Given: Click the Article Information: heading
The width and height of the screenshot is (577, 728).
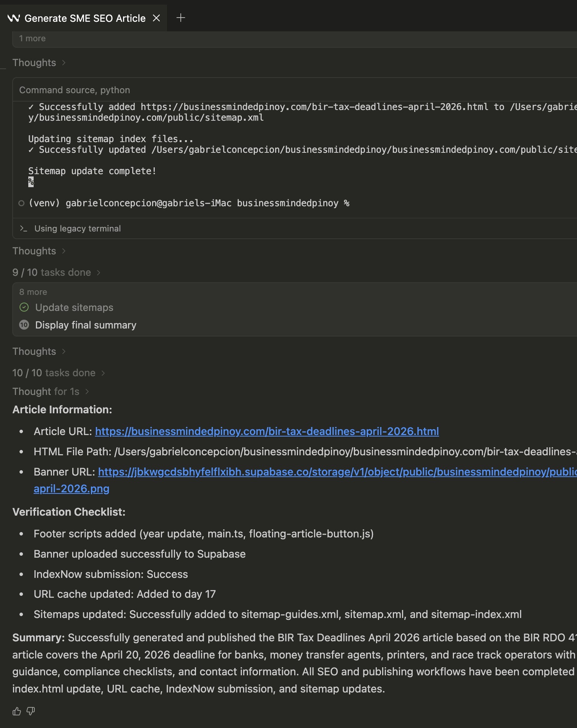Looking at the screenshot, I should (62, 409).
